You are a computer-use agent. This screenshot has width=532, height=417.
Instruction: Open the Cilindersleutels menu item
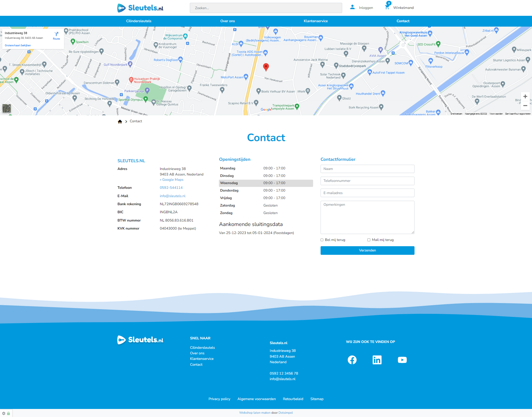pos(139,21)
